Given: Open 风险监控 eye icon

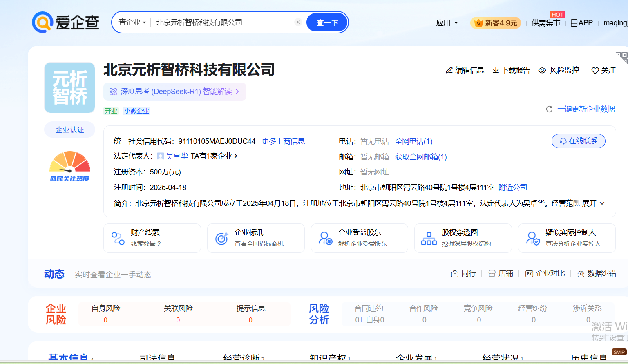Looking at the screenshot, I should point(542,70).
